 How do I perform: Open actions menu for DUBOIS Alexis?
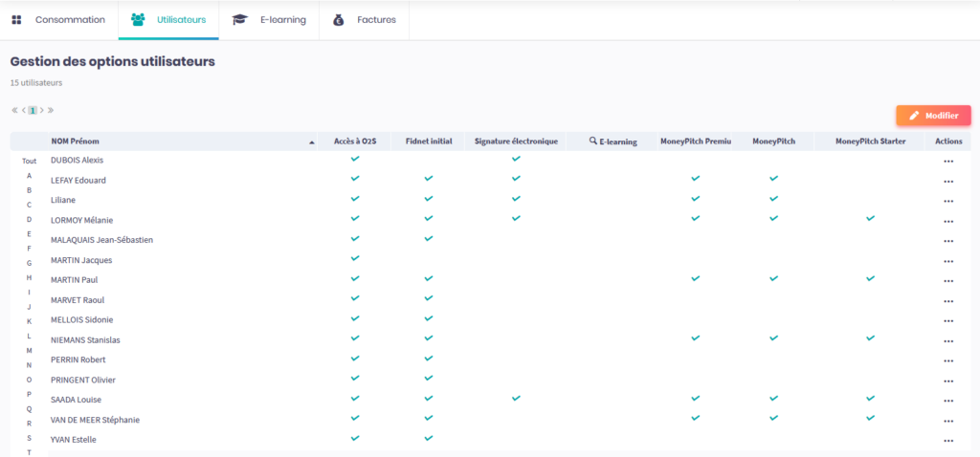(x=947, y=162)
